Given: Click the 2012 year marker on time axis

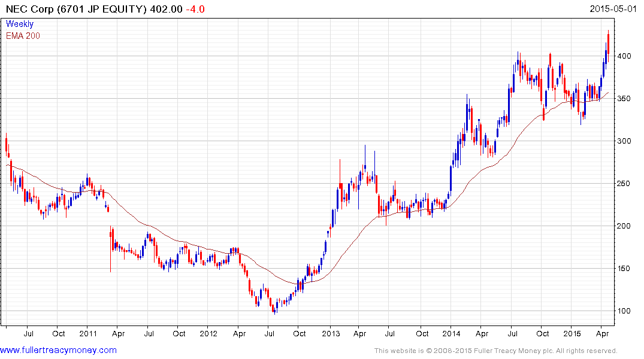Looking at the screenshot, I should point(208,333).
